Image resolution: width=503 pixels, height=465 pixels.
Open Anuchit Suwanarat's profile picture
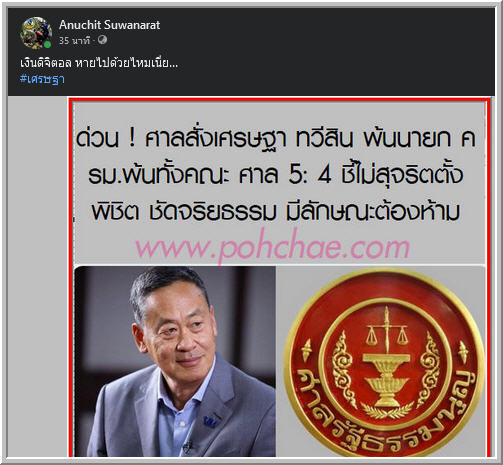click(x=36, y=33)
